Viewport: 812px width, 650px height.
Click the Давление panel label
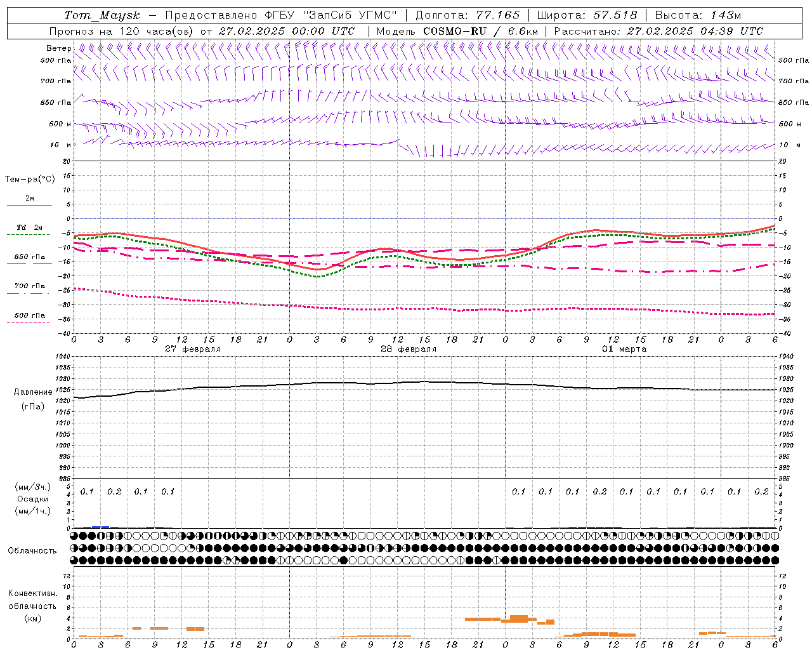(x=33, y=392)
